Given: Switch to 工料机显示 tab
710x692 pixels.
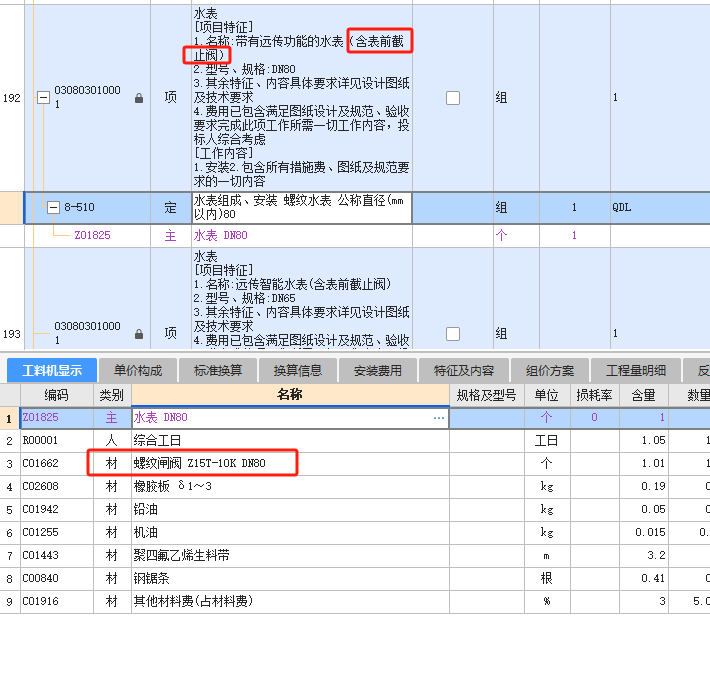Looking at the screenshot, I should coord(52,370).
